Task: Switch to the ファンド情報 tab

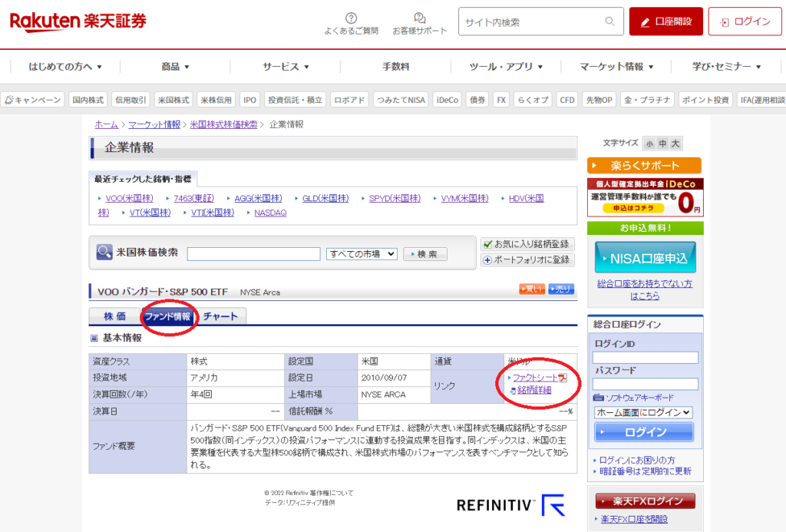Action: (x=168, y=316)
